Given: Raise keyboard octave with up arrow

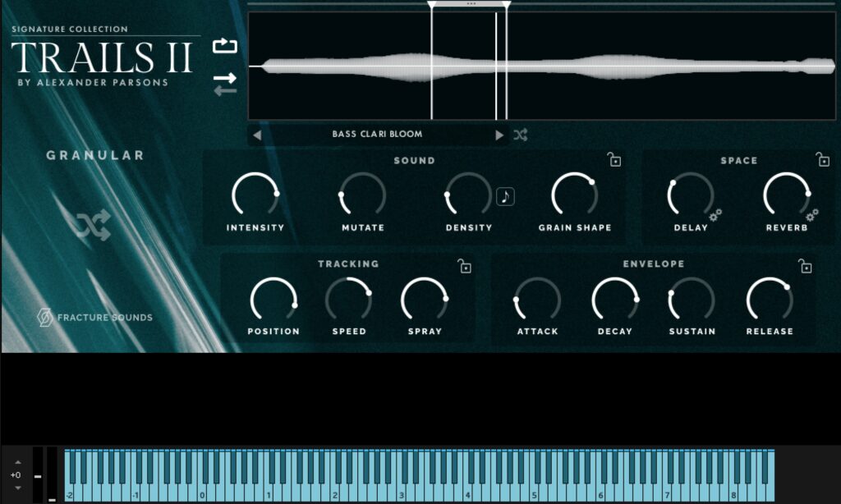Looking at the screenshot, I should click(x=18, y=462).
